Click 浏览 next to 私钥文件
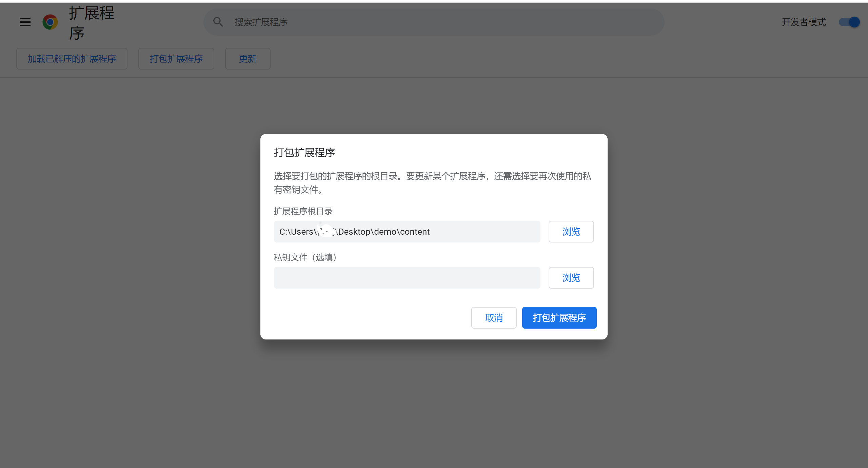868x468 pixels. 571,277
